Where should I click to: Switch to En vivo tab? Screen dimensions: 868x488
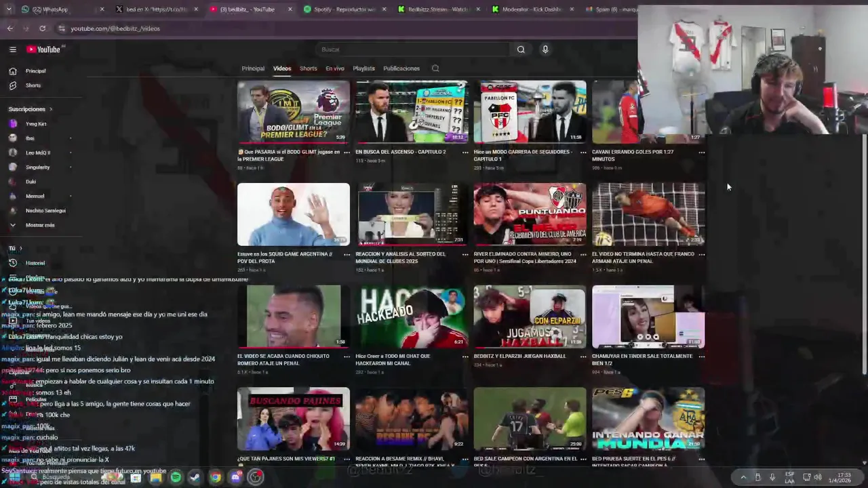(x=335, y=68)
